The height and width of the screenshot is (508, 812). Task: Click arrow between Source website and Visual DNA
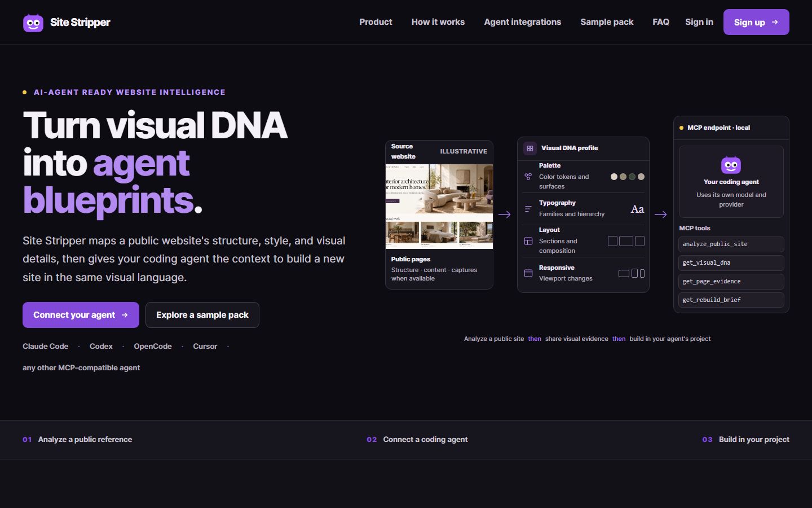(505, 214)
